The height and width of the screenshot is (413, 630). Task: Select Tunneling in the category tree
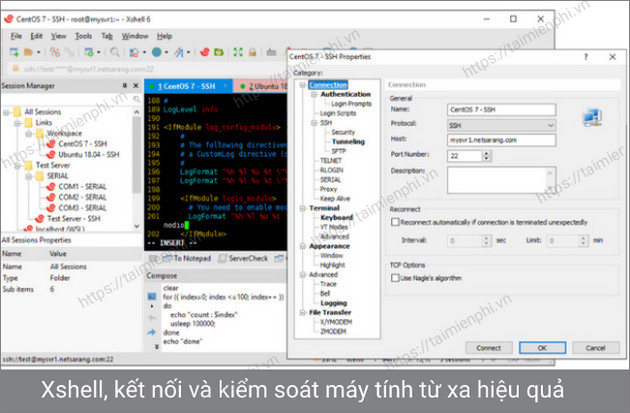click(348, 142)
